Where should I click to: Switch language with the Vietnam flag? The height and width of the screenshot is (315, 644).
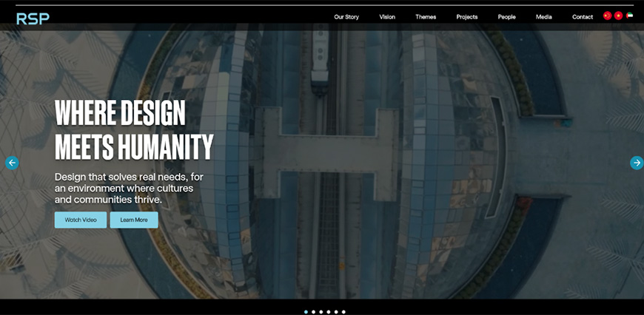coord(619,16)
